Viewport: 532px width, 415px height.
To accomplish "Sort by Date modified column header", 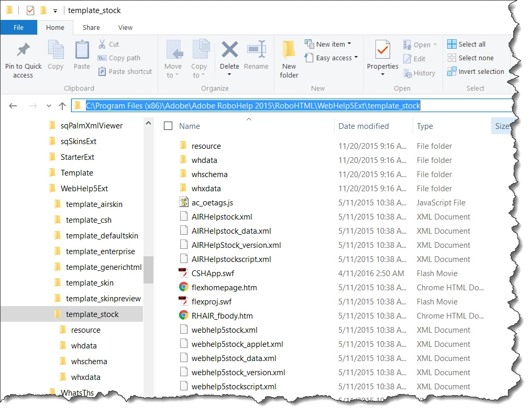I will [363, 126].
